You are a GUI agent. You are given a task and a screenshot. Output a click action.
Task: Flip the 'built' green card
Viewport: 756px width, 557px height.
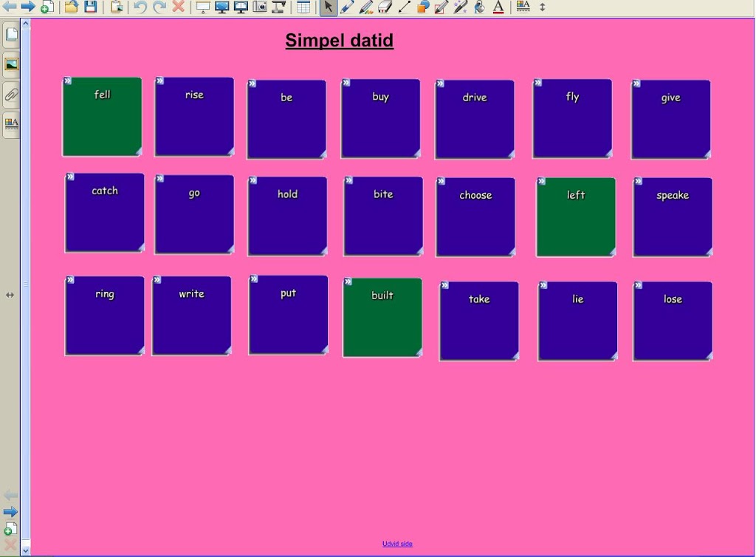(x=382, y=318)
